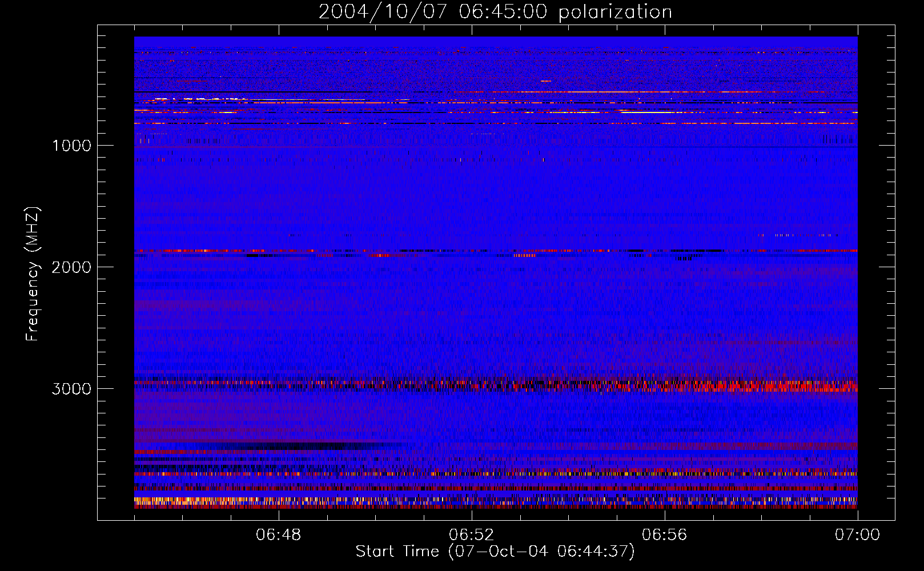Select the 2000 frequency axis label
924x571 pixels.
coord(71,267)
